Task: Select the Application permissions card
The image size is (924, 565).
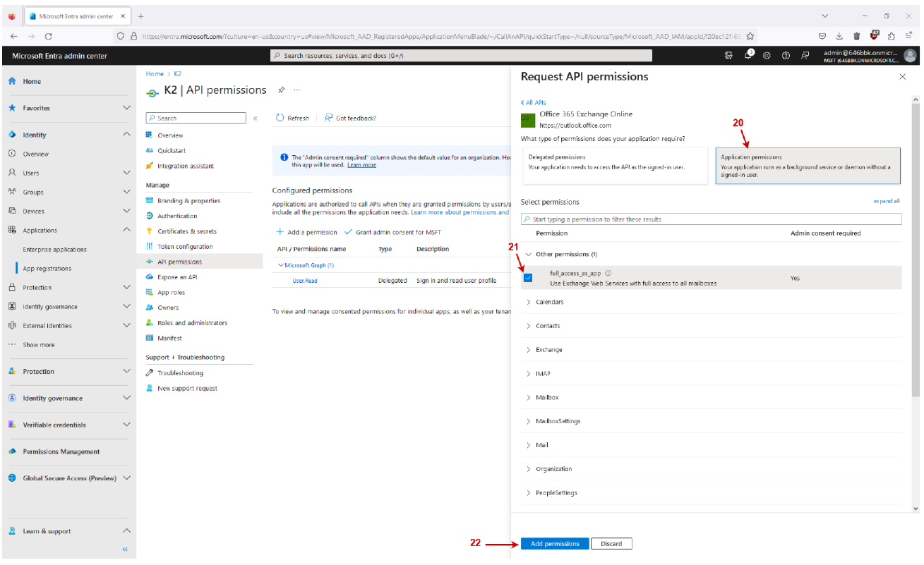Action: pyautogui.click(x=808, y=166)
